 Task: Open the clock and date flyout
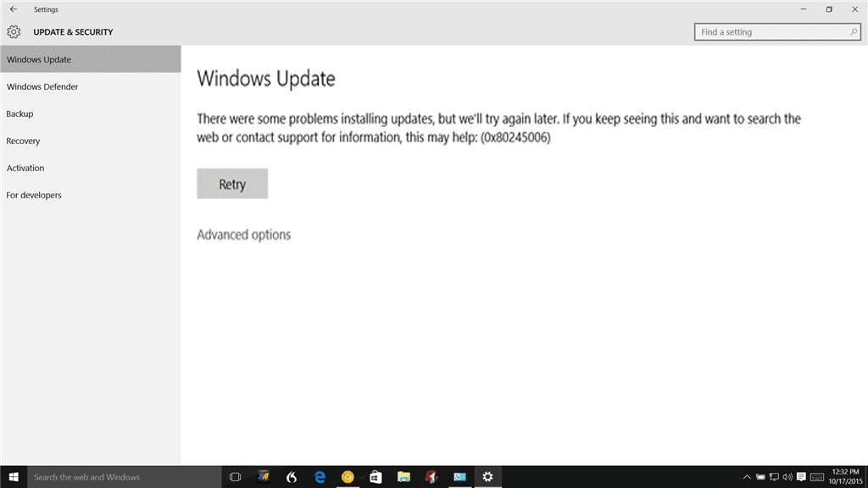click(x=845, y=477)
